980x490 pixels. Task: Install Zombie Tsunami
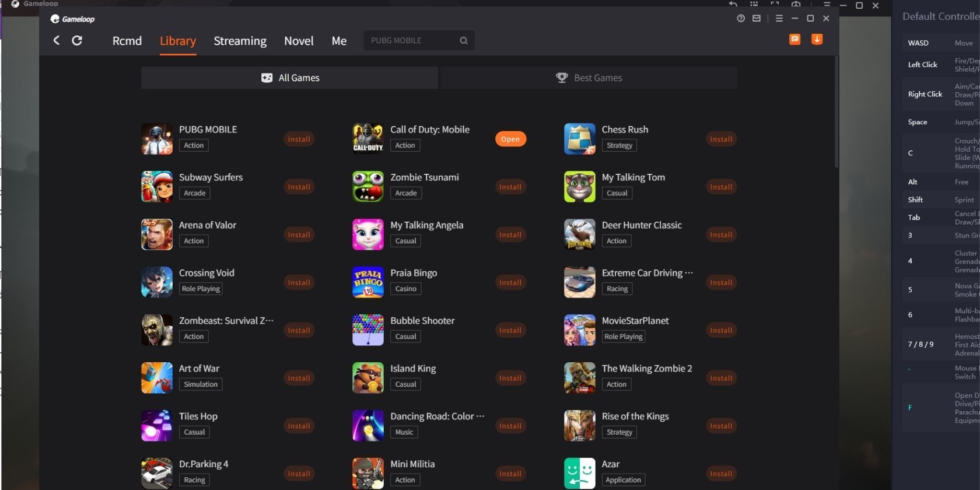510,187
